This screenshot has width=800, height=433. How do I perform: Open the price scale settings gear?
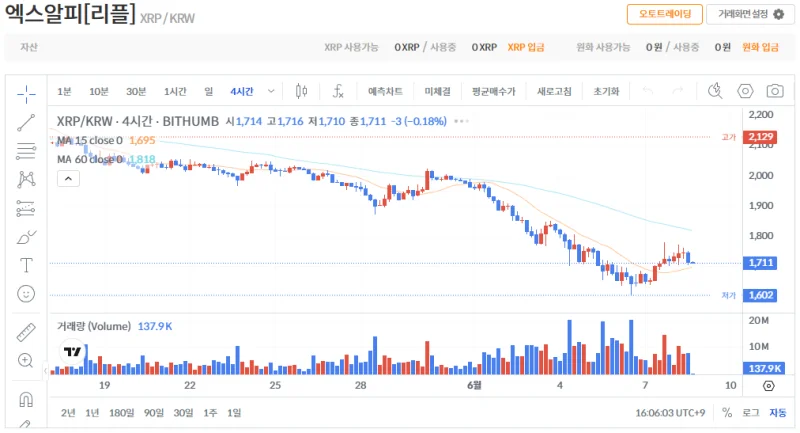pos(768,386)
